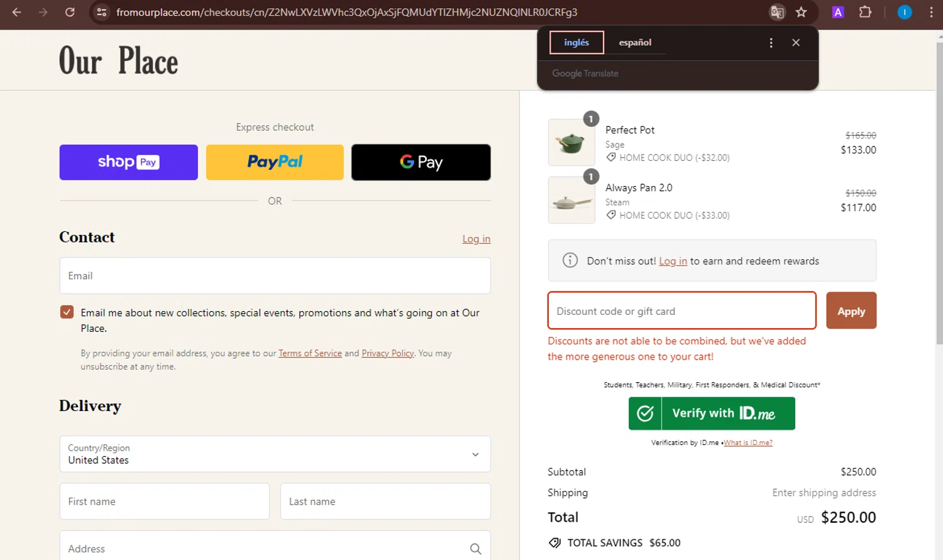Pay with PayPal

275,162
